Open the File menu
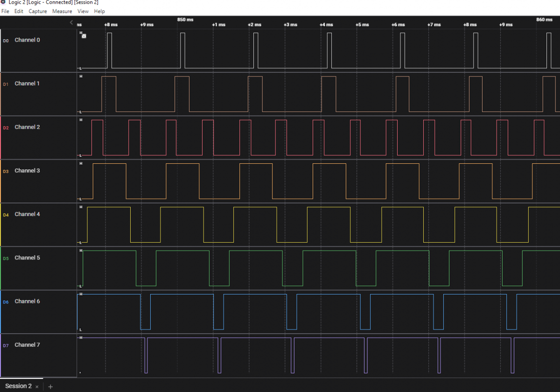 6,11
